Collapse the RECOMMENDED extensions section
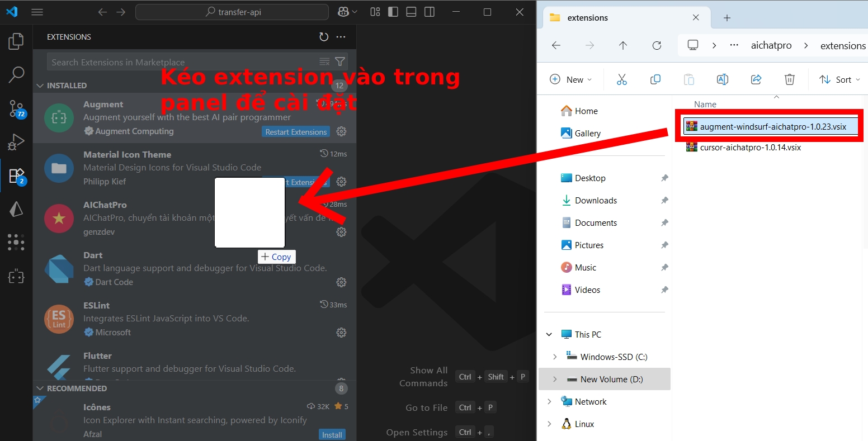The image size is (868, 441). (x=40, y=388)
